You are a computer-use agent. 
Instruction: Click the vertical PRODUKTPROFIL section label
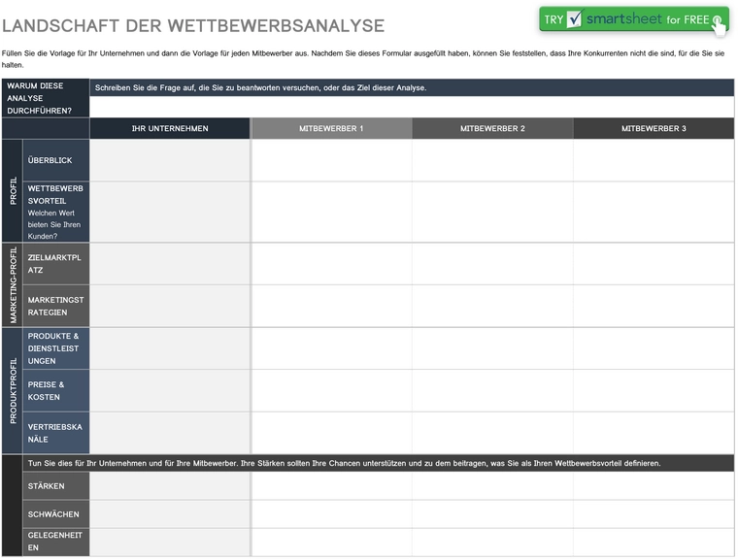pos(13,390)
